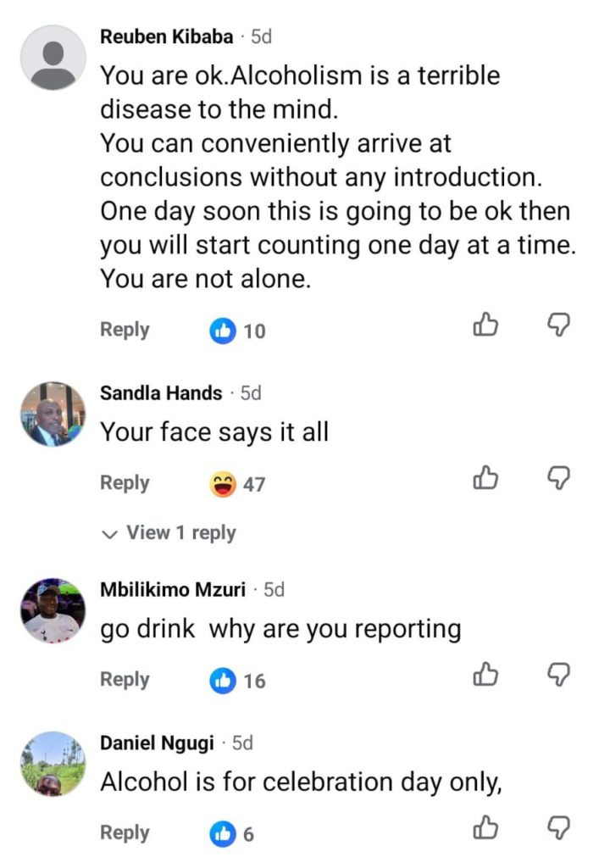Dislike Mbilikimo Mzuri's comment
599x868 pixels.
pos(558,674)
